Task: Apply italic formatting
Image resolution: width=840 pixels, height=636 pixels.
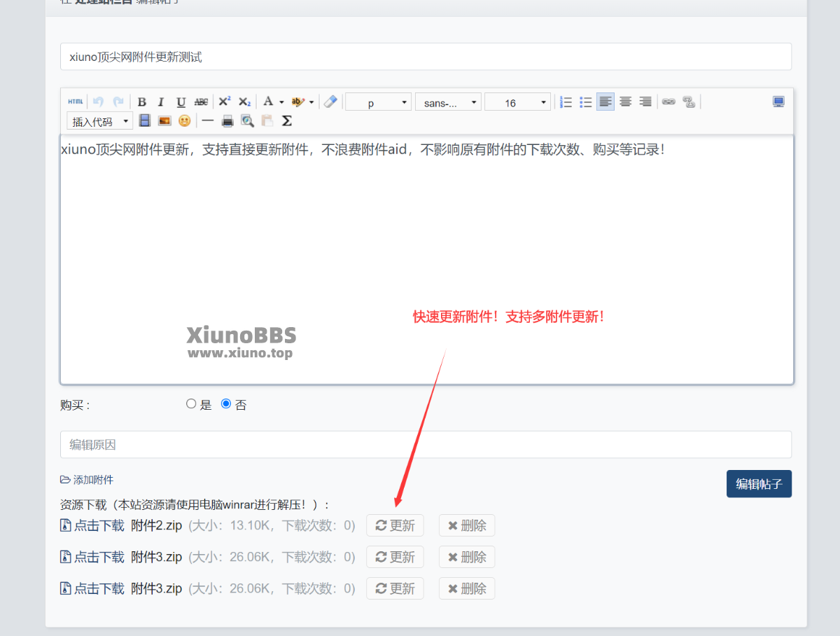Action: [161, 102]
